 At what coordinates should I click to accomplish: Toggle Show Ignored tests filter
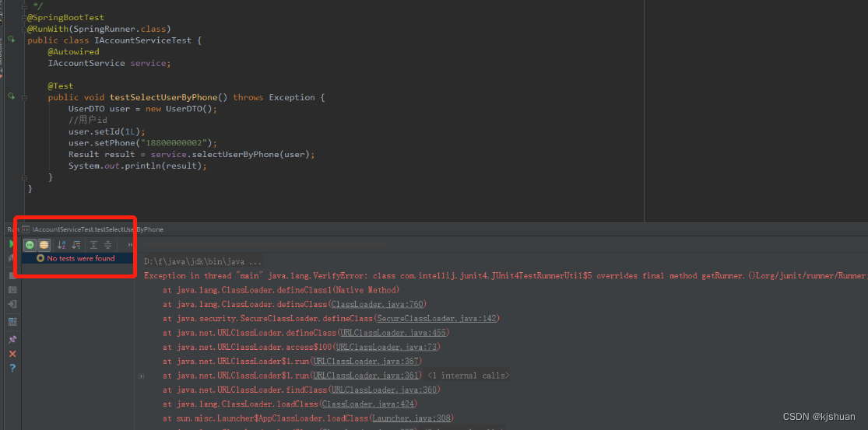pyautogui.click(x=44, y=245)
